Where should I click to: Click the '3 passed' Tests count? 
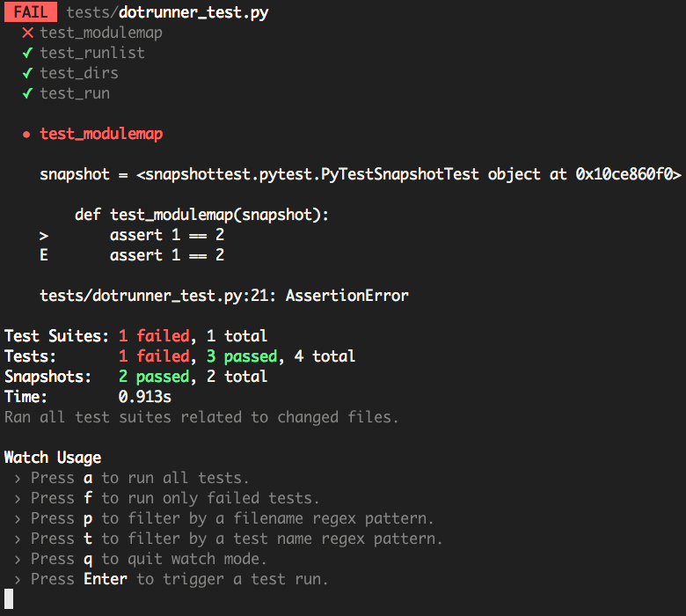pyautogui.click(x=242, y=356)
